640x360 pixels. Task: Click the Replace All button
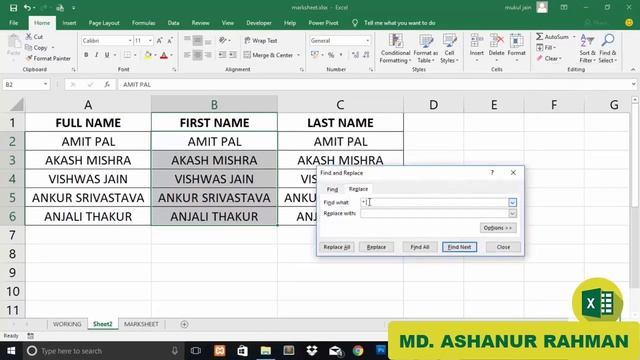pos(337,247)
